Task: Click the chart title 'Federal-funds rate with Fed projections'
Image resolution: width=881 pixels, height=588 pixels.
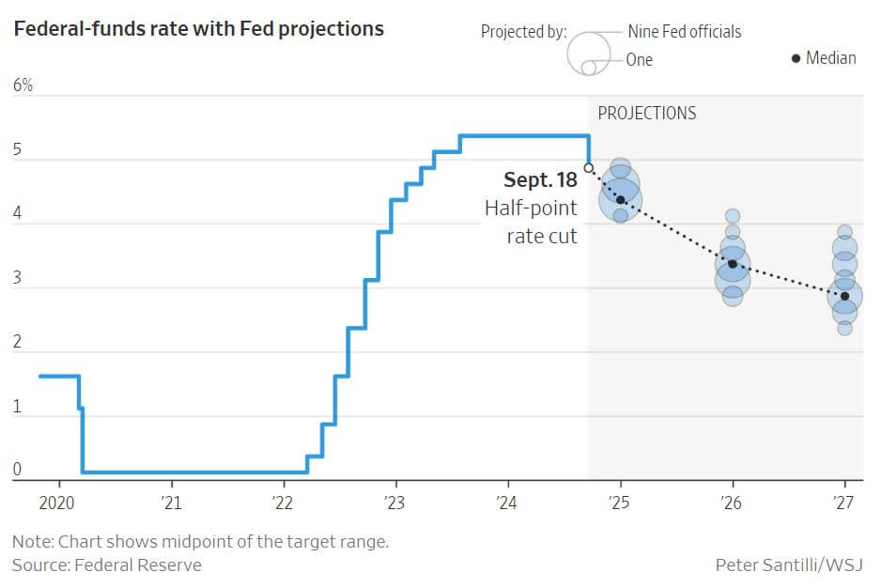Action: point(198,29)
